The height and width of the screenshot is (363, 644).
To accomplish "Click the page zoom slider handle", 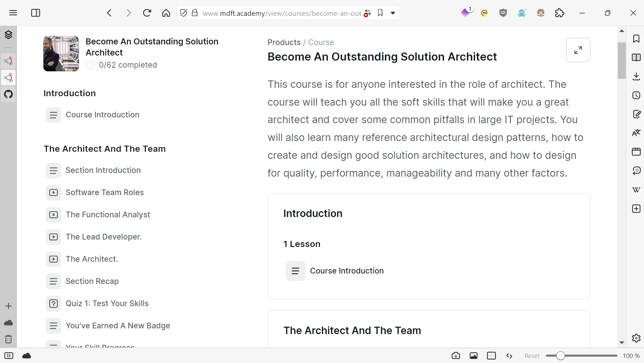I will coord(560,356).
